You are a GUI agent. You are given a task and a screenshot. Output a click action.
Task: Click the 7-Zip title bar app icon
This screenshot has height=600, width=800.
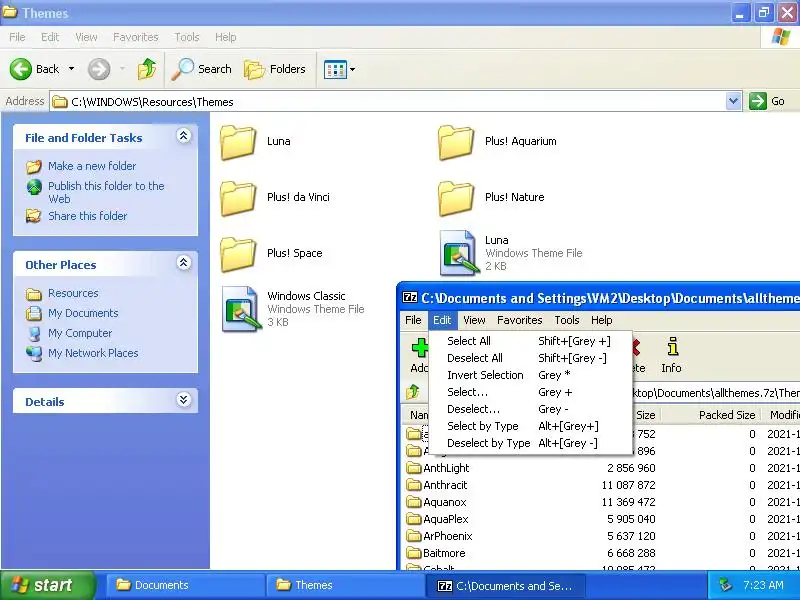click(410, 297)
